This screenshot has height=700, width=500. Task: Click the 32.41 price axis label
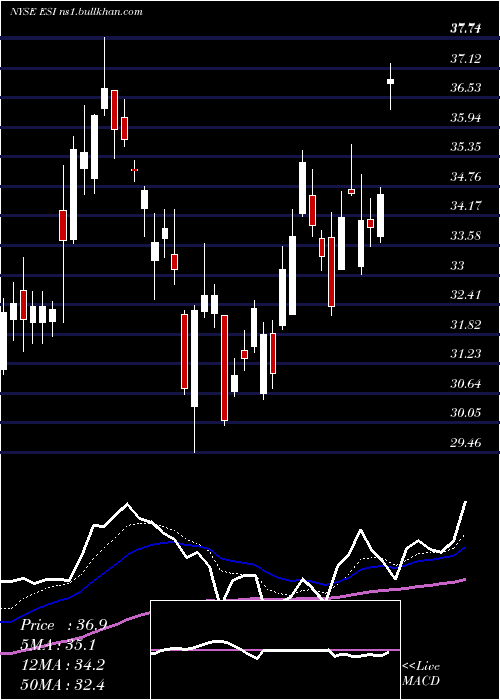click(466, 295)
